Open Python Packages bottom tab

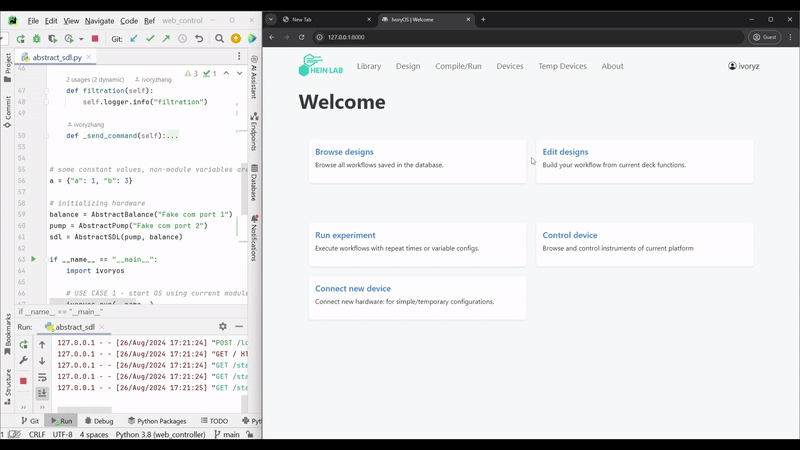[x=157, y=421]
